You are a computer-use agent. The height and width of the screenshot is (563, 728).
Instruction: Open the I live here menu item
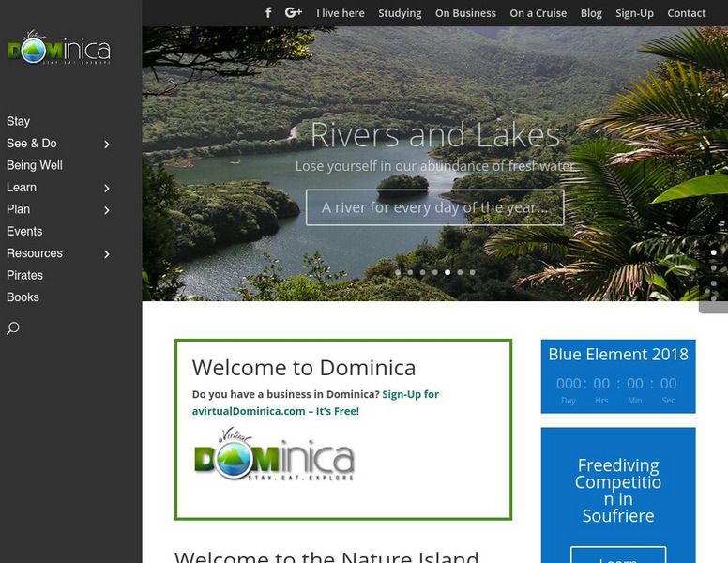click(341, 13)
